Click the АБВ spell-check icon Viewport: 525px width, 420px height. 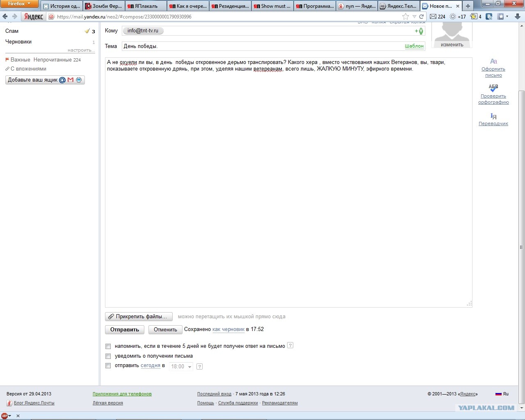tap(493, 88)
